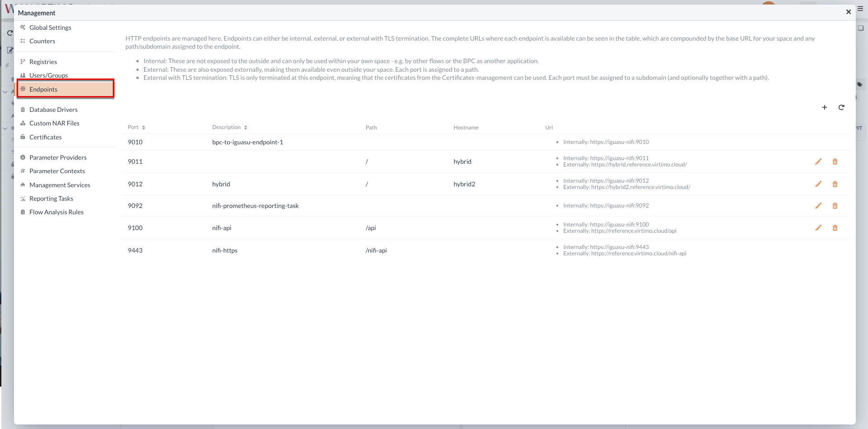Sort table by Port column
The image size is (868, 429).
[x=136, y=127]
